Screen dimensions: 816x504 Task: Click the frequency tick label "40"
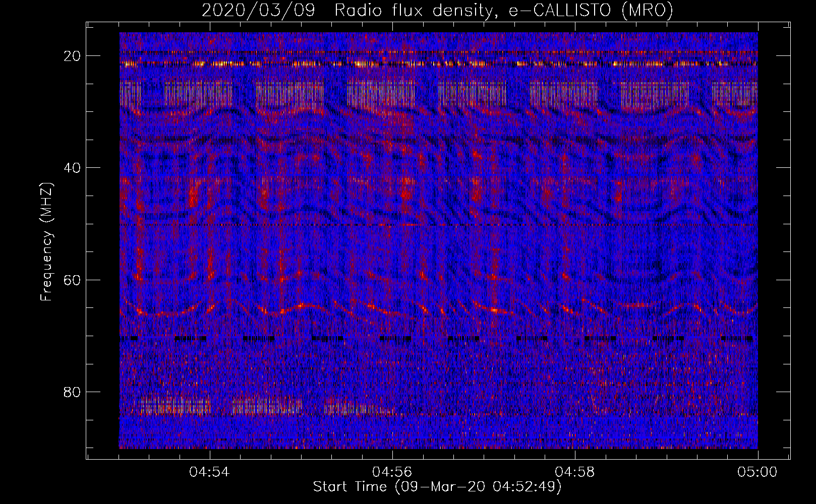73,168
